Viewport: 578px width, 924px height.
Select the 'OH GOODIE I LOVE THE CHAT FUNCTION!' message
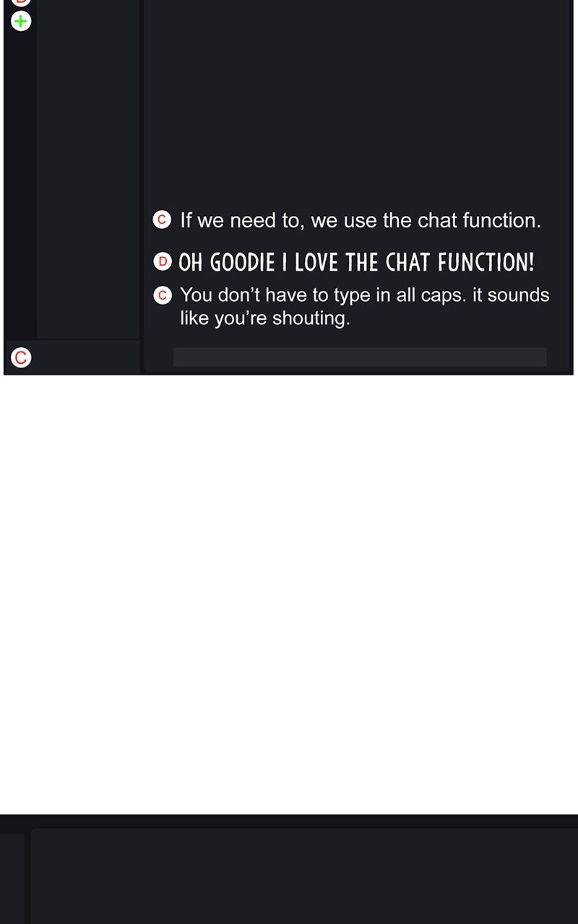tap(356, 262)
